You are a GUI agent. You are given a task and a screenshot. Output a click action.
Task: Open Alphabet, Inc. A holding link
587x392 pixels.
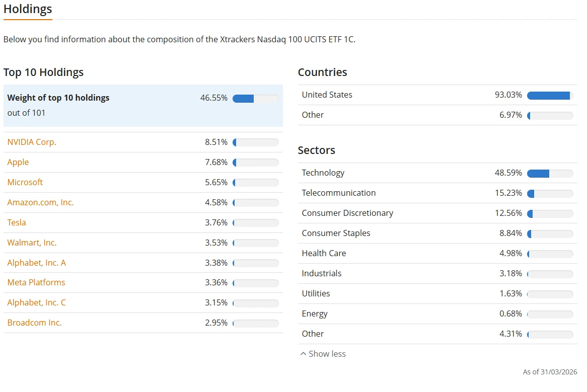tap(37, 263)
